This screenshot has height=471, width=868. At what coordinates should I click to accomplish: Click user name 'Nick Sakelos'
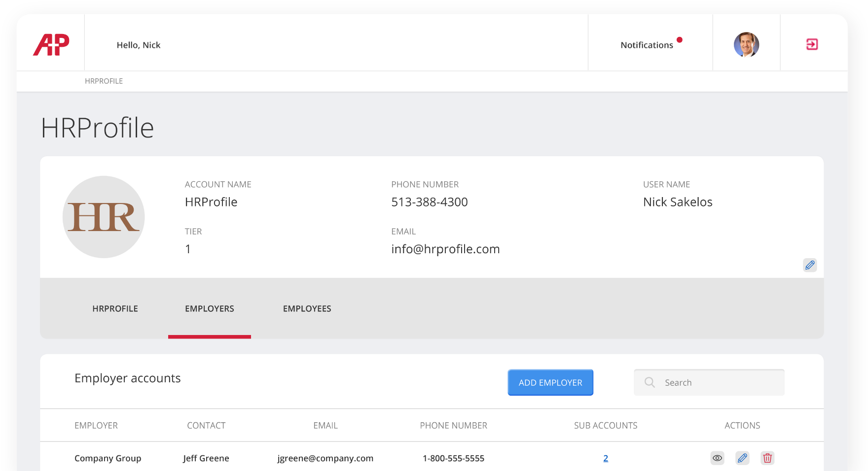click(678, 202)
